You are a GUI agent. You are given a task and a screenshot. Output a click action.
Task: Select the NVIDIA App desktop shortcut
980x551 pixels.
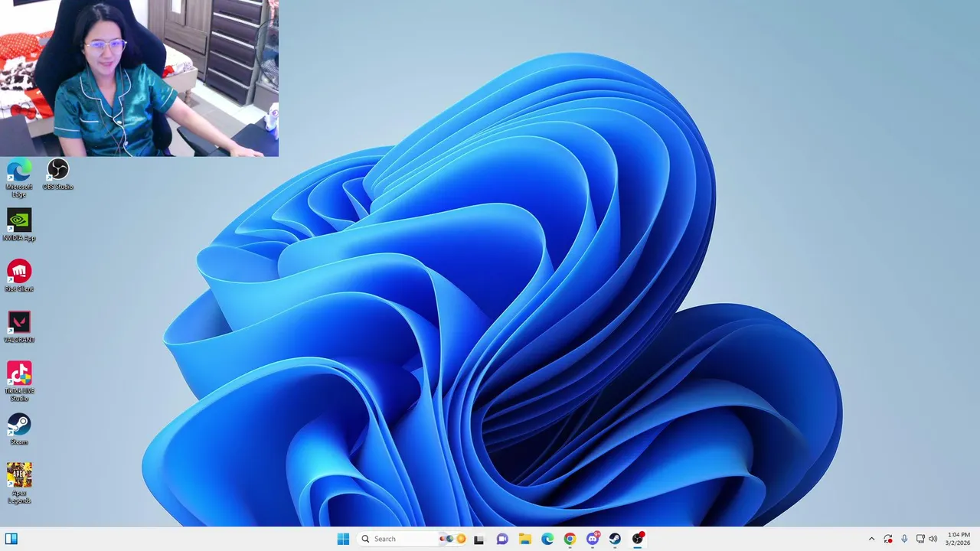[19, 225]
